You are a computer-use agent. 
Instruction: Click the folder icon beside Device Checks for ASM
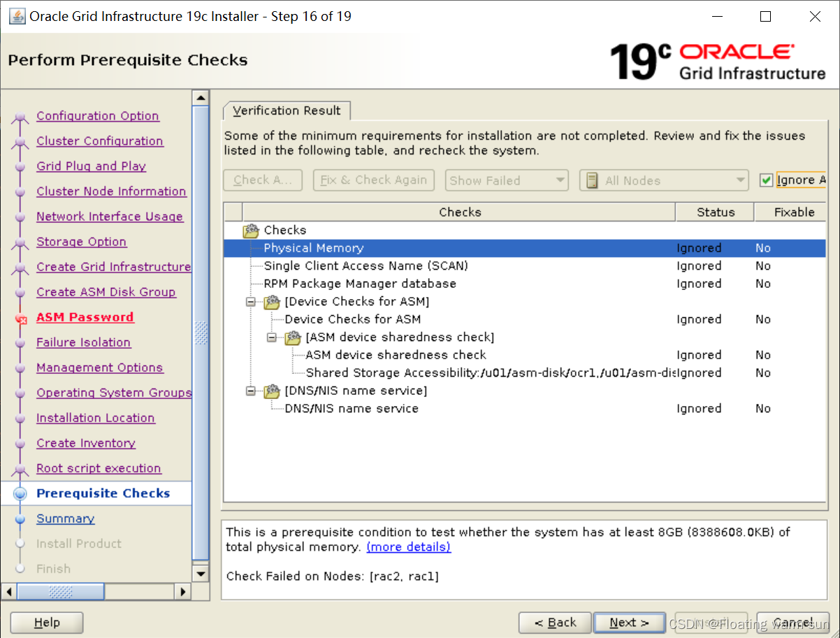271,301
